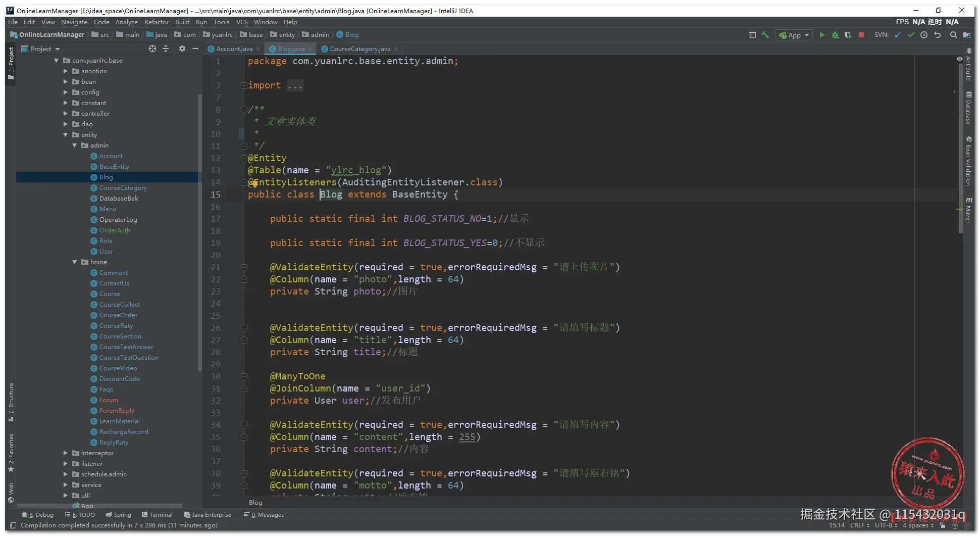Click tool window quick access icon in status bar
Image resolution: width=980 pixels, height=536 pixels.
pos(13,525)
